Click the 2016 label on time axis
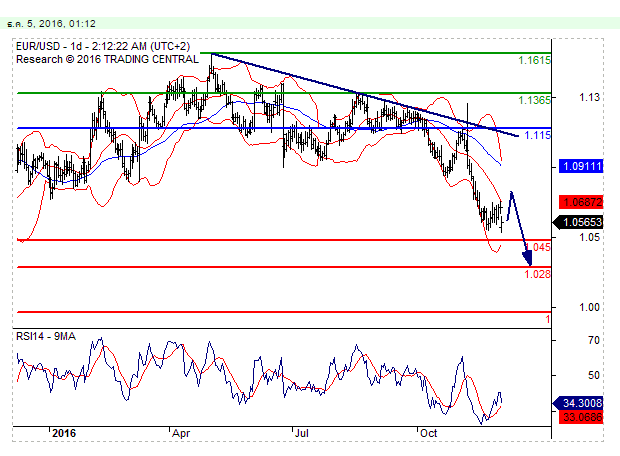 [63, 434]
